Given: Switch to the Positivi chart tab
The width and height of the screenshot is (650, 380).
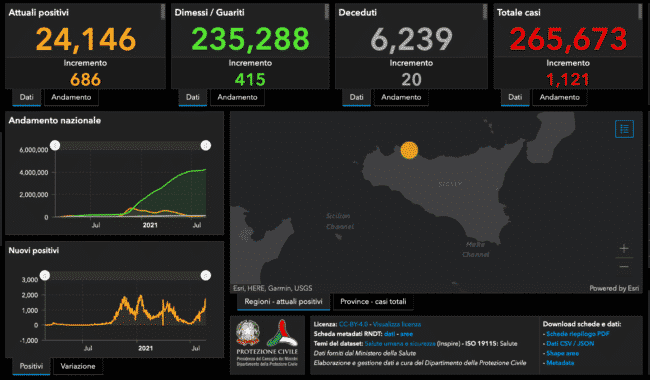Looking at the screenshot, I should pyautogui.click(x=32, y=366).
